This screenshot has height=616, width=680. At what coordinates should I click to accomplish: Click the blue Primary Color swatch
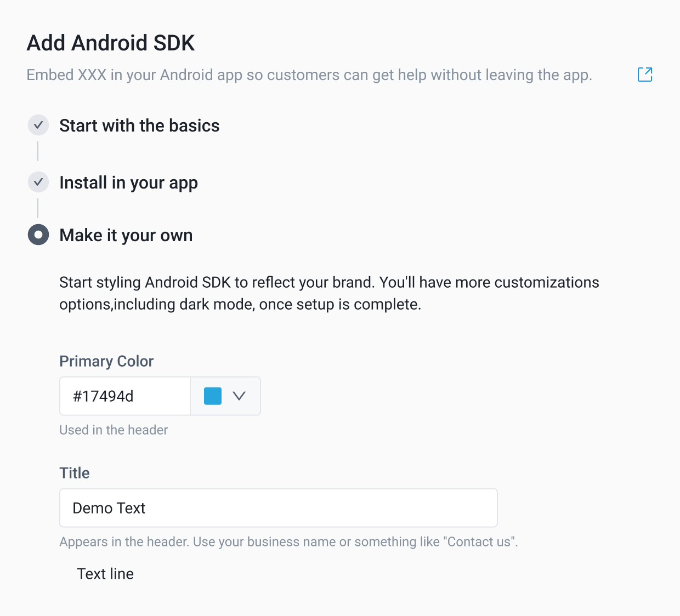[x=213, y=396]
